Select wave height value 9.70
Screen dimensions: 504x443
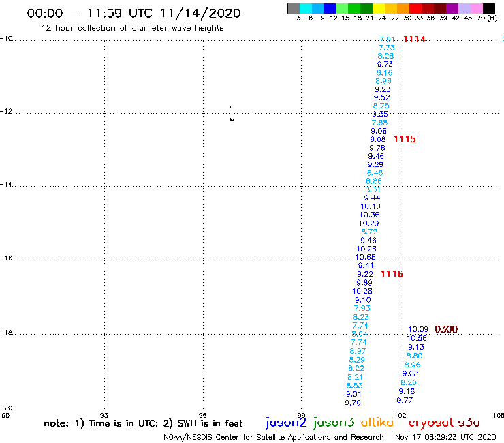tap(353, 403)
